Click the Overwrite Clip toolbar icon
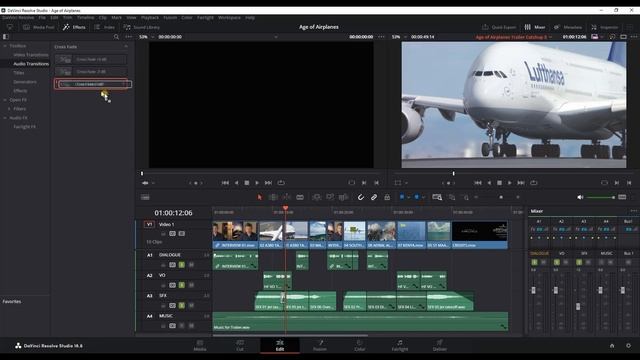The image size is (640, 360). (330, 197)
